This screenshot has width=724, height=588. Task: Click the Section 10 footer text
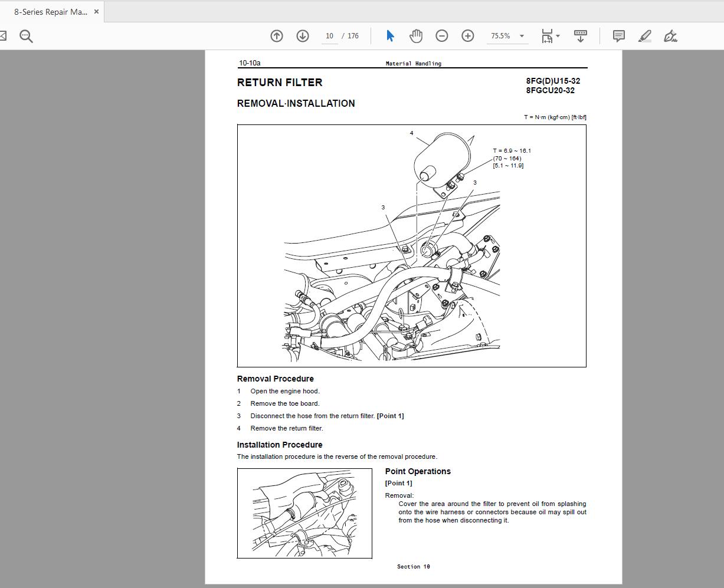coord(414,566)
